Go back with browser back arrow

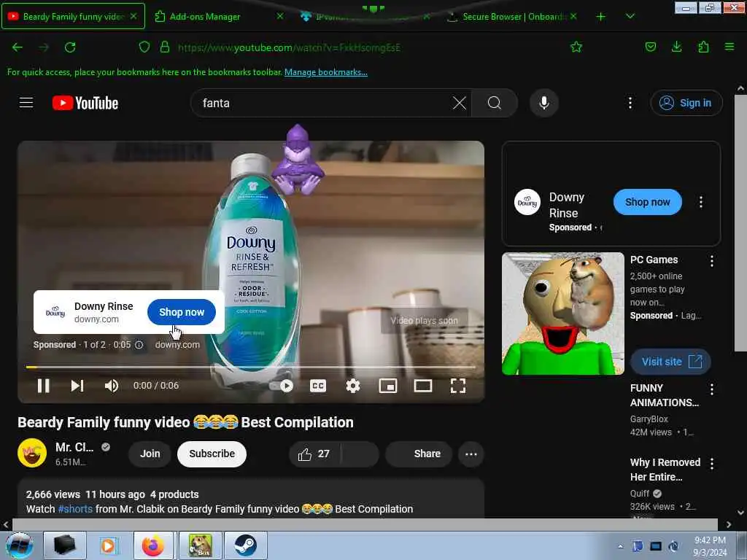click(x=18, y=47)
